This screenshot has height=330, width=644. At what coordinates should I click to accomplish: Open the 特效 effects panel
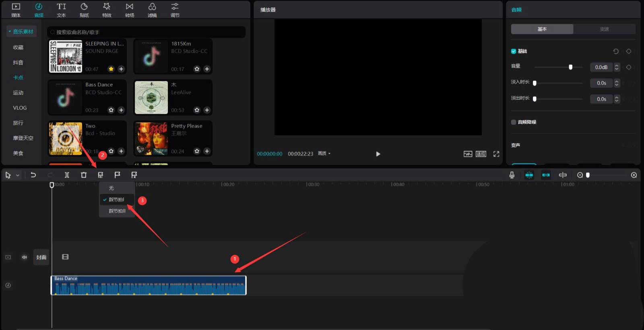pyautogui.click(x=107, y=10)
